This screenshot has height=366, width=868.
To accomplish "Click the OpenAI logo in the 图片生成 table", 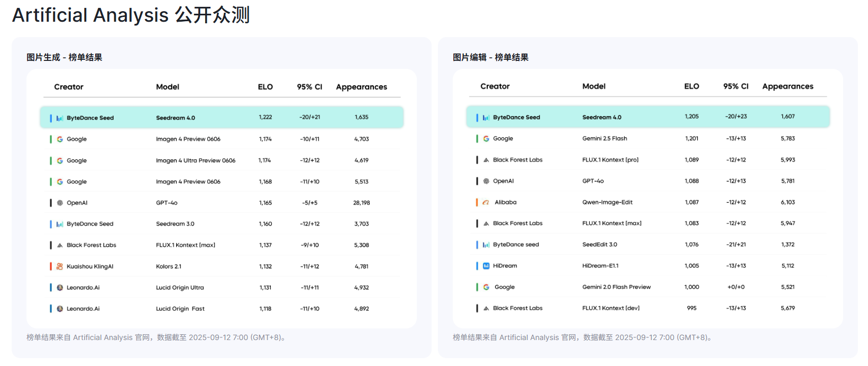I will click(x=60, y=203).
